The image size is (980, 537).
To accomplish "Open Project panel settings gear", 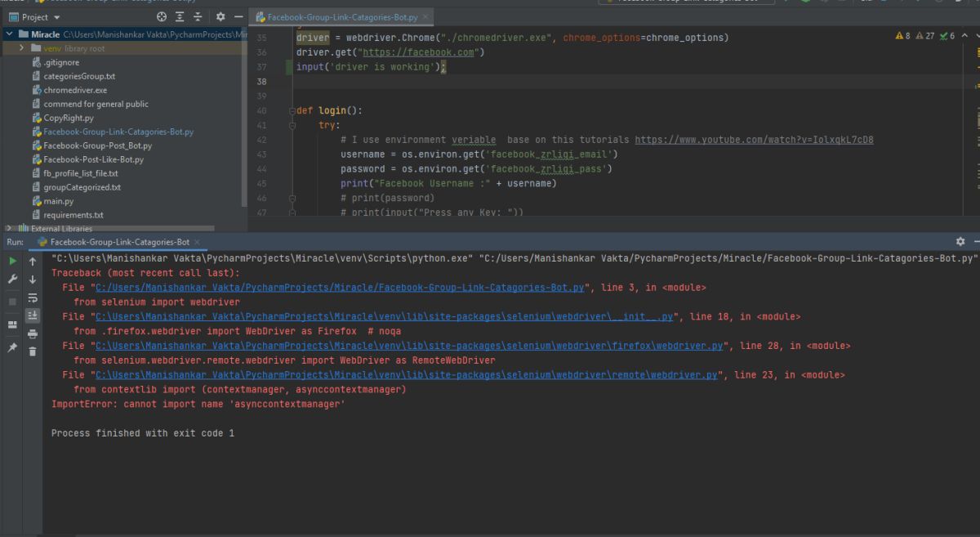I will [x=220, y=16].
